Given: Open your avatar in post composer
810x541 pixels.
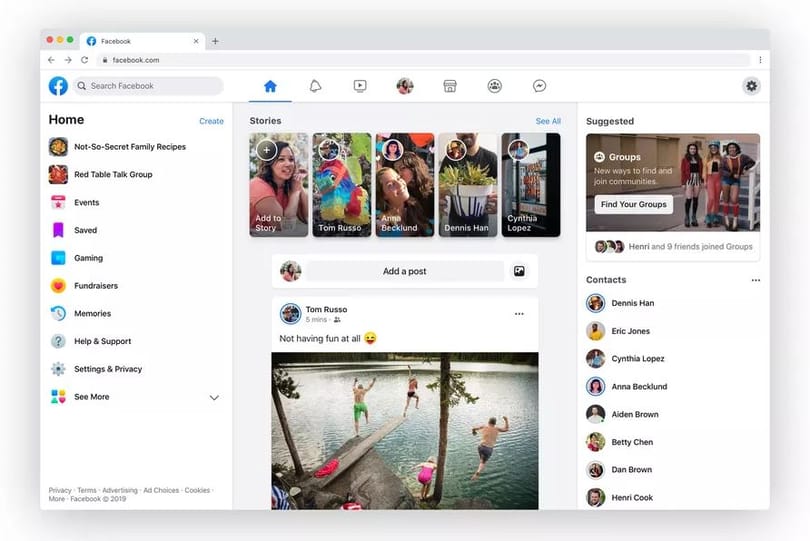Looking at the screenshot, I should [290, 271].
